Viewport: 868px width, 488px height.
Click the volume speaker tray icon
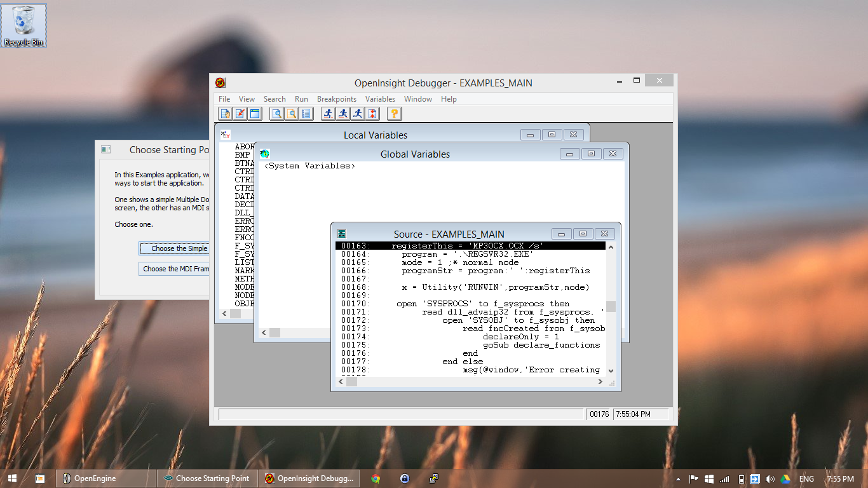coord(770,478)
